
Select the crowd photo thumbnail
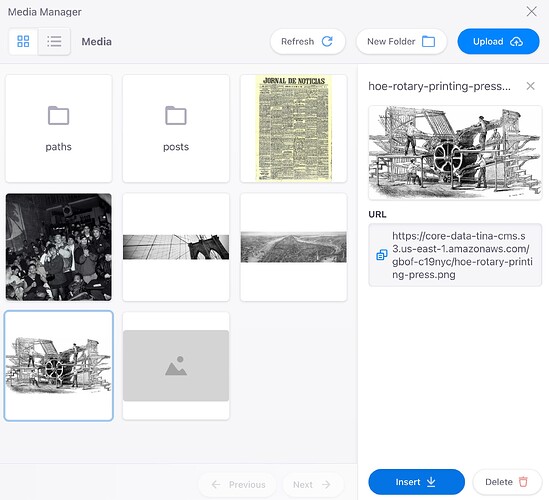[x=58, y=247]
